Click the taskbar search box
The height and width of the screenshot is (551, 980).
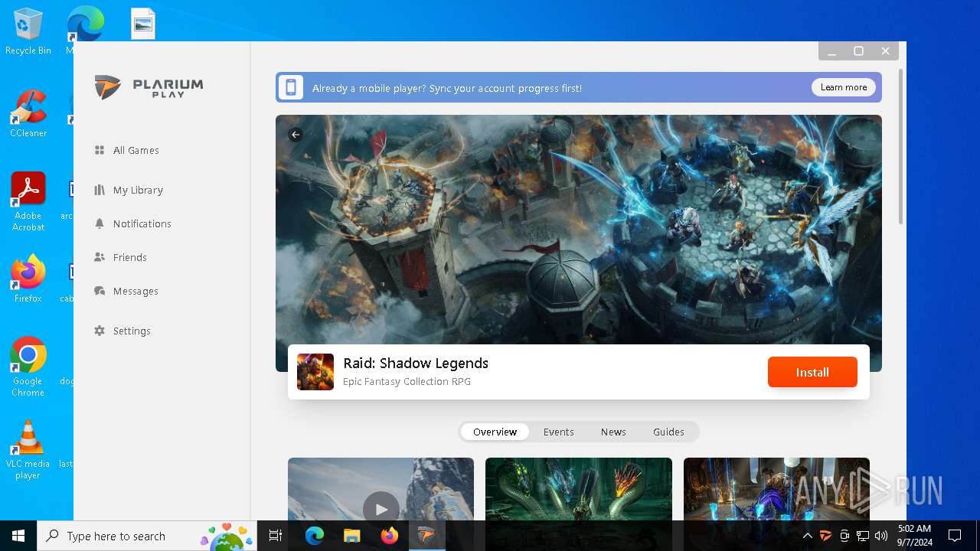[147, 536]
